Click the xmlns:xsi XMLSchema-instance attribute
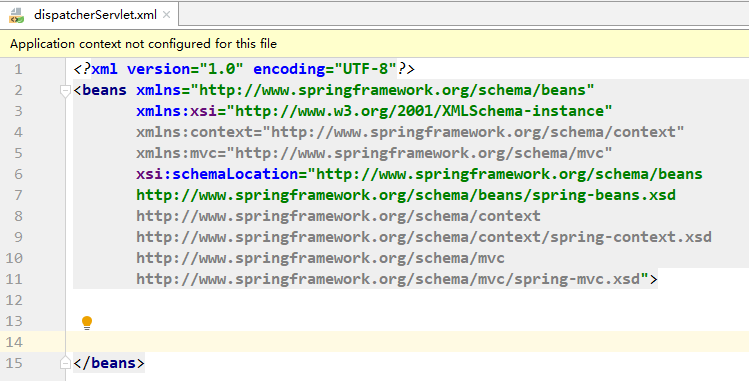 374,111
